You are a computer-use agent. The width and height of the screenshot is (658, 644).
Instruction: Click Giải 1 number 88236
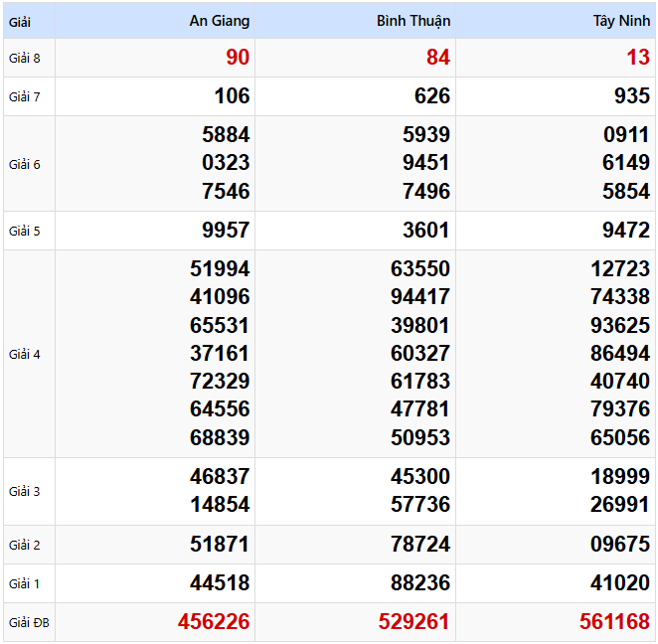pos(419,583)
